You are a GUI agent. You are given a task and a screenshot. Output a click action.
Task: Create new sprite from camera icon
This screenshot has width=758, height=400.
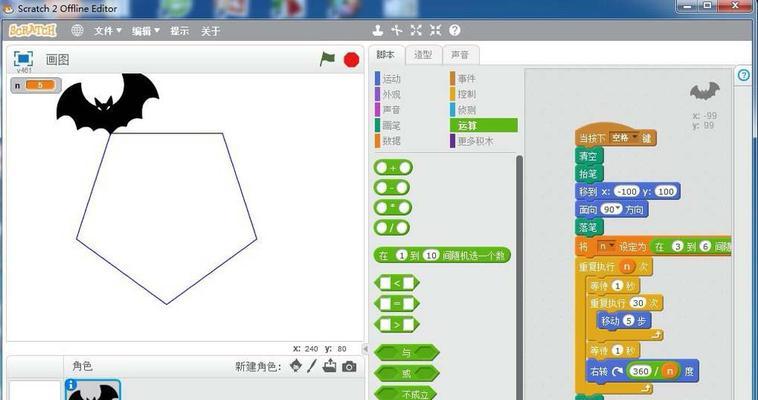(349, 367)
